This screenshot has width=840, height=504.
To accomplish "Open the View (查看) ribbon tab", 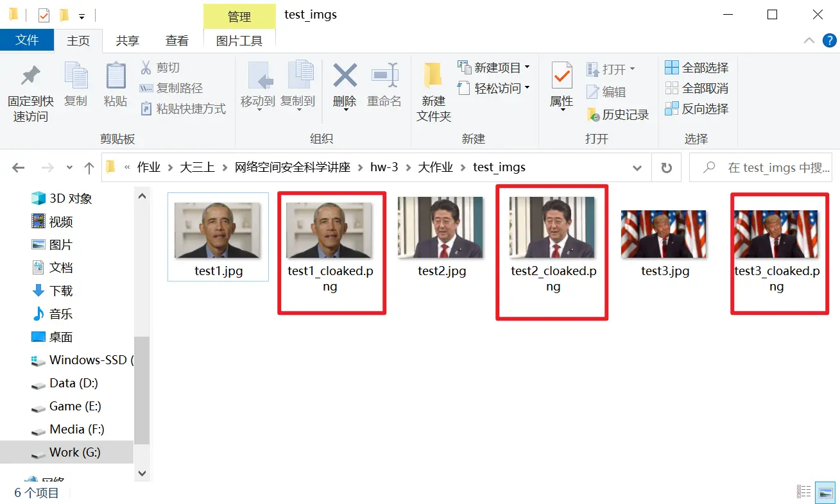I will [176, 40].
